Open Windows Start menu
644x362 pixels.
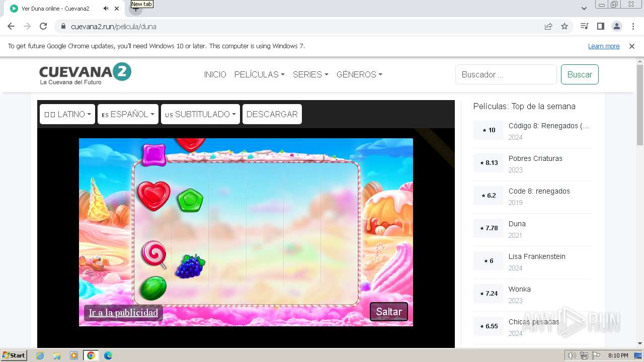(x=14, y=355)
